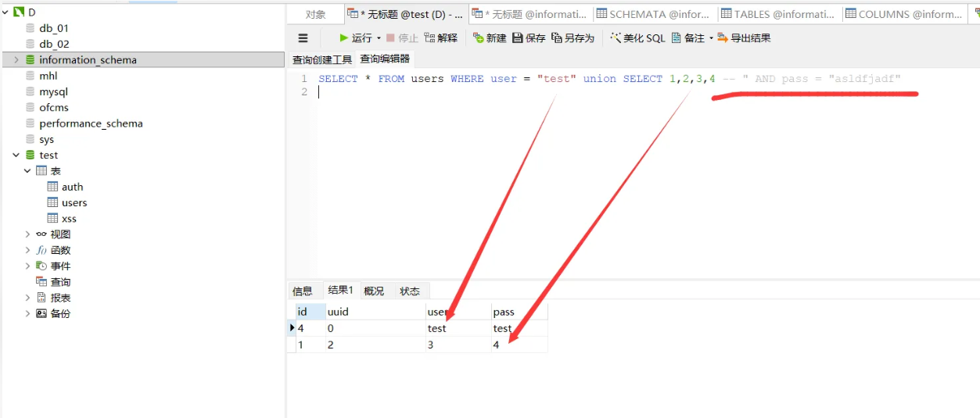
Task: Click the 停止 stop button
Action: click(402, 38)
